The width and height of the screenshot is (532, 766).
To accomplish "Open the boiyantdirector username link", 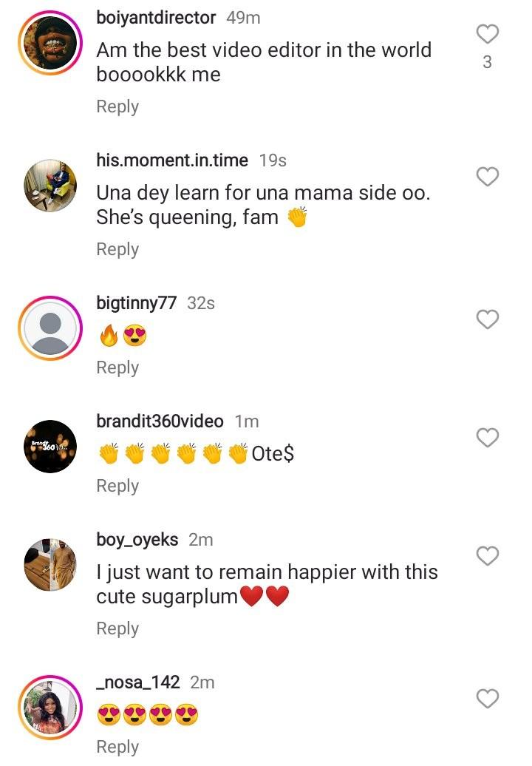I will click(x=156, y=18).
